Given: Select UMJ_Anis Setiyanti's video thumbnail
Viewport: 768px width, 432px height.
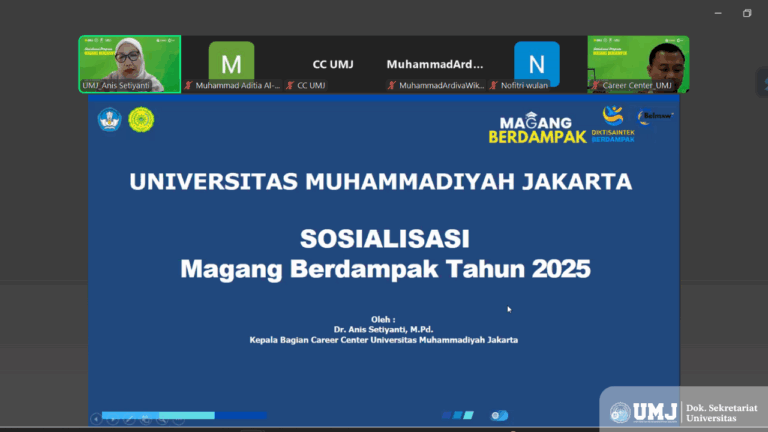Looking at the screenshot, I should pos(130,64).
